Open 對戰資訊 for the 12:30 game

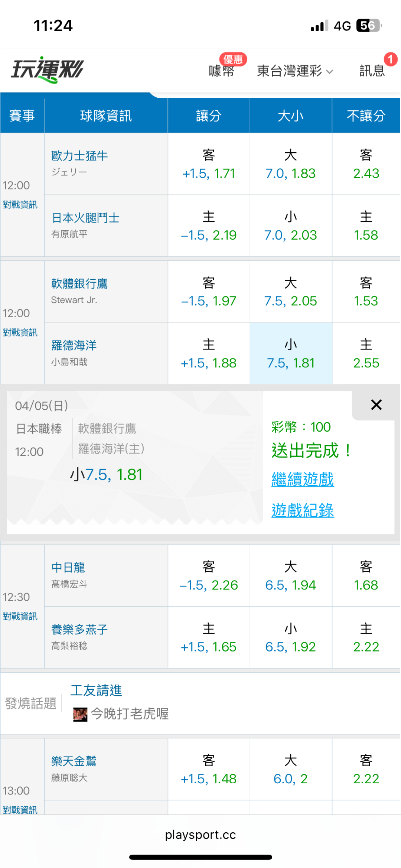20,617
